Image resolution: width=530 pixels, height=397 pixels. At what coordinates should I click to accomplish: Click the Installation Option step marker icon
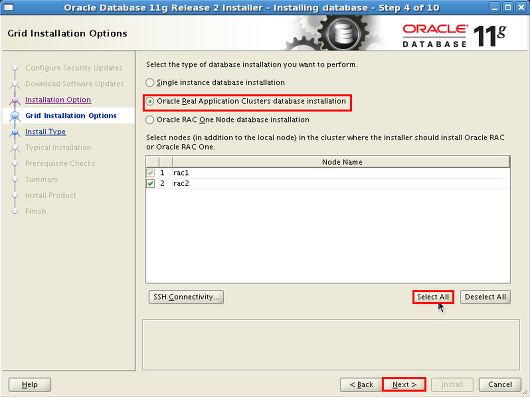[x=15, y=100]
